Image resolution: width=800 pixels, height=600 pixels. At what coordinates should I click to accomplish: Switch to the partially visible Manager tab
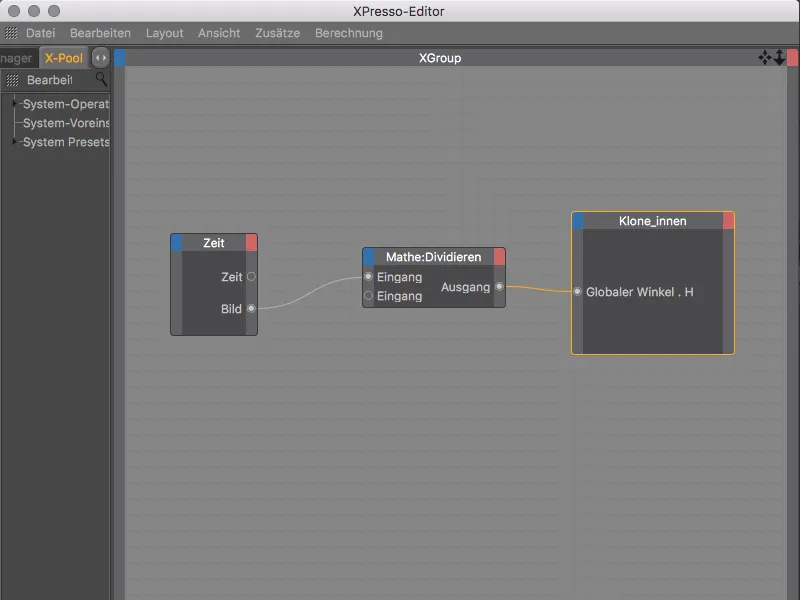pos(16,58)
